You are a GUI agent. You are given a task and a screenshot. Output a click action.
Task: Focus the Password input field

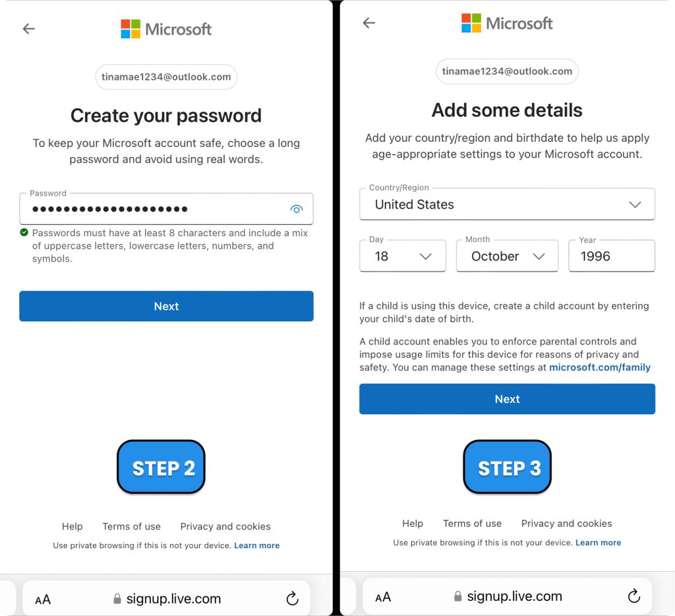(x=166, y=209)
